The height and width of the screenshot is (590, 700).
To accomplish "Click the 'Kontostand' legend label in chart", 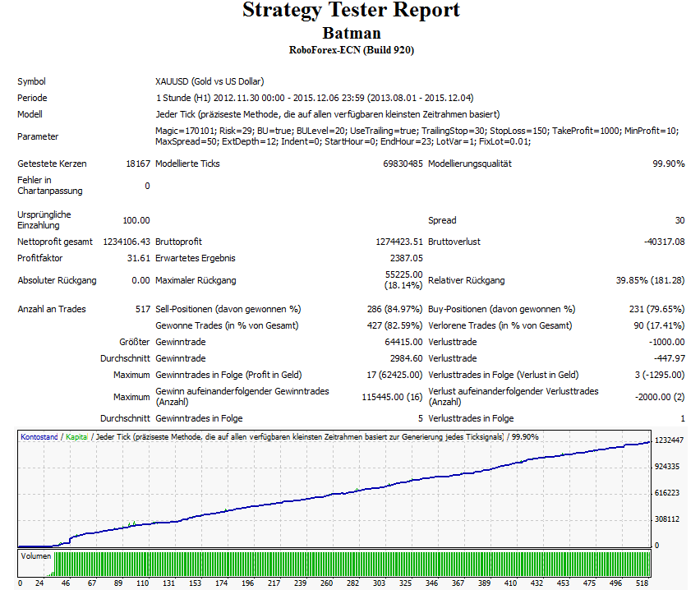I will (x=39, y=437).
